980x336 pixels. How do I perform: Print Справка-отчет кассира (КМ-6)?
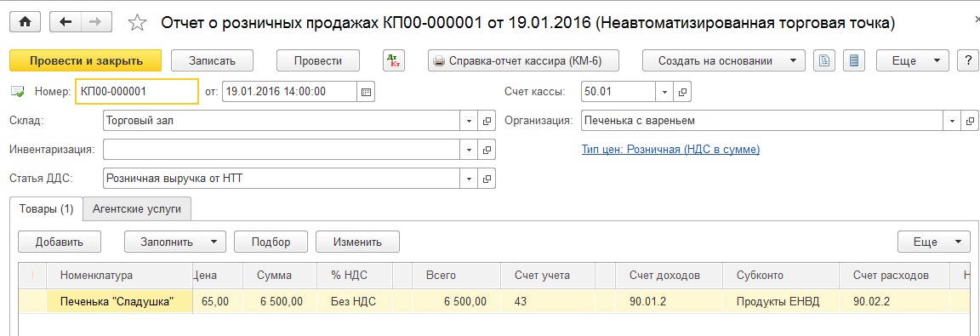coord(523,60)
